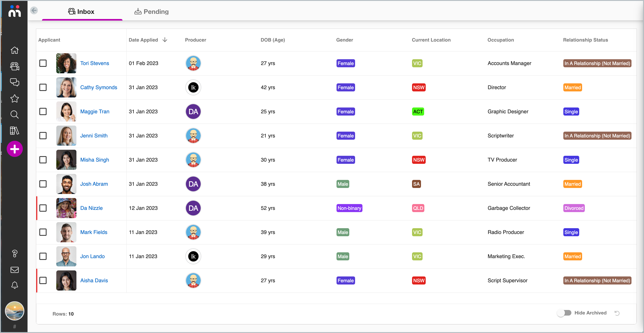
Task: Open the library books sidebar icon
Action: pyautogui.click(x=15, y=131)
